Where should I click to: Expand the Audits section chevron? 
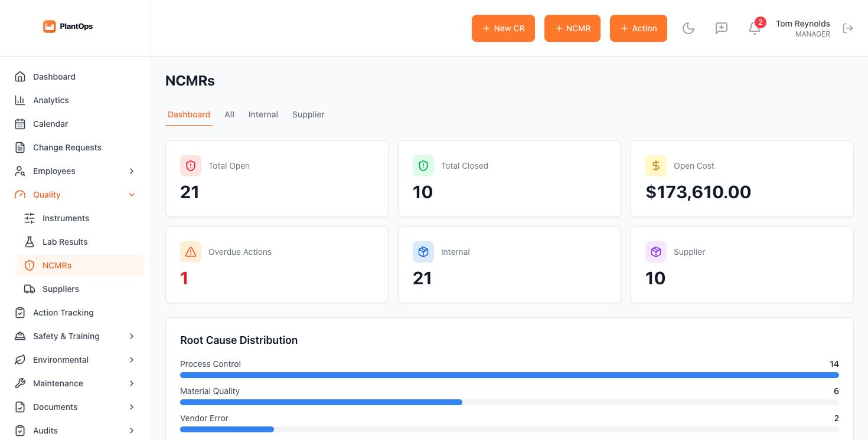click(x=132, y=431)
